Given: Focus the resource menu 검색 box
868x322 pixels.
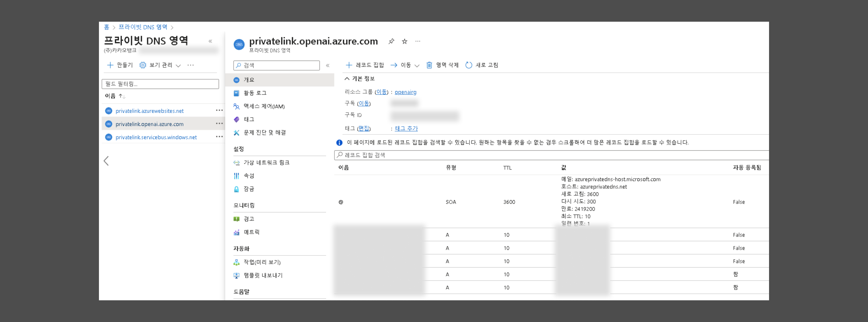Looking at the screenshot, I should [x=277, y=65].
